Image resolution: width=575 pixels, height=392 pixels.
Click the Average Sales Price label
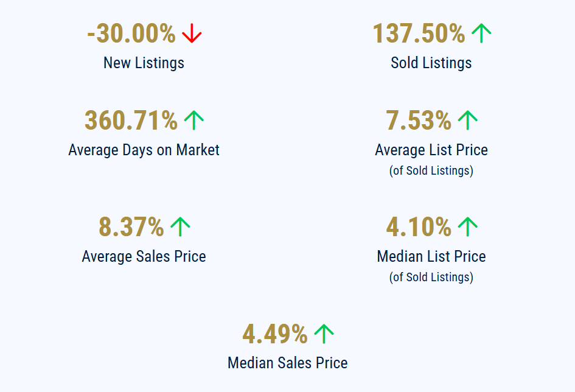(x=144, y=256)
